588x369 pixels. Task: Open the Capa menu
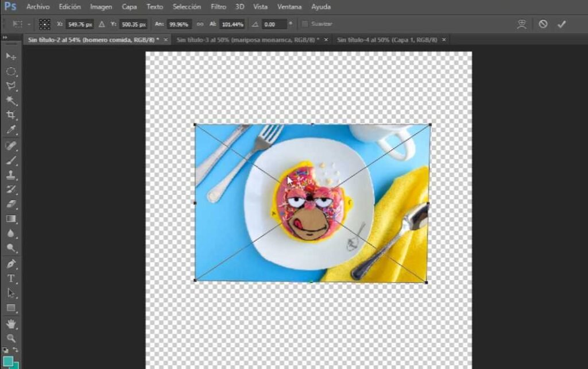129,7
